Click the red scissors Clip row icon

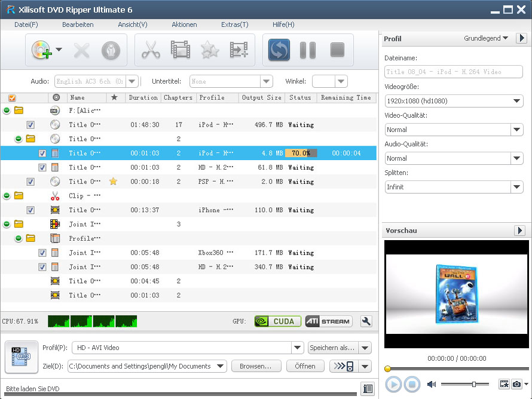[55, 196]
